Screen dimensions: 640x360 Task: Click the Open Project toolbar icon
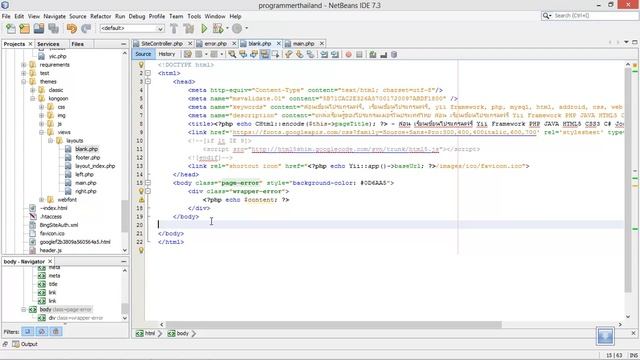pyautogui.click(x=39, y=29)
